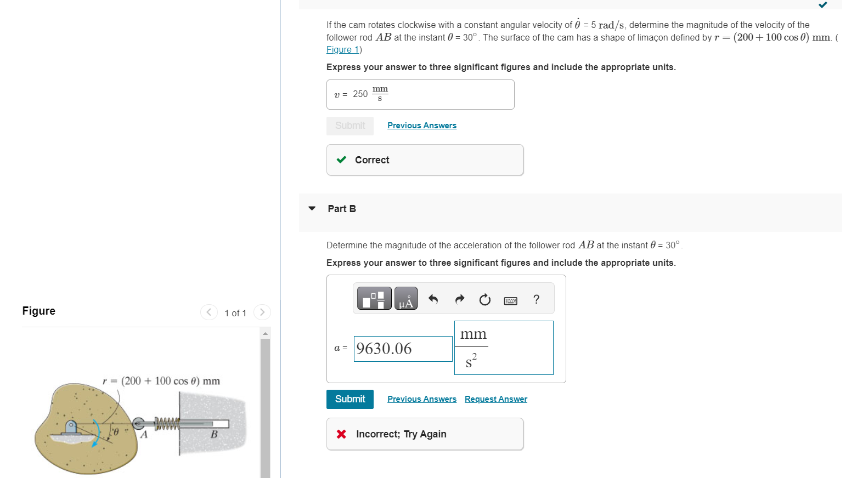
Task: Go to previous figure with left arrow
Action: point(208,312)
